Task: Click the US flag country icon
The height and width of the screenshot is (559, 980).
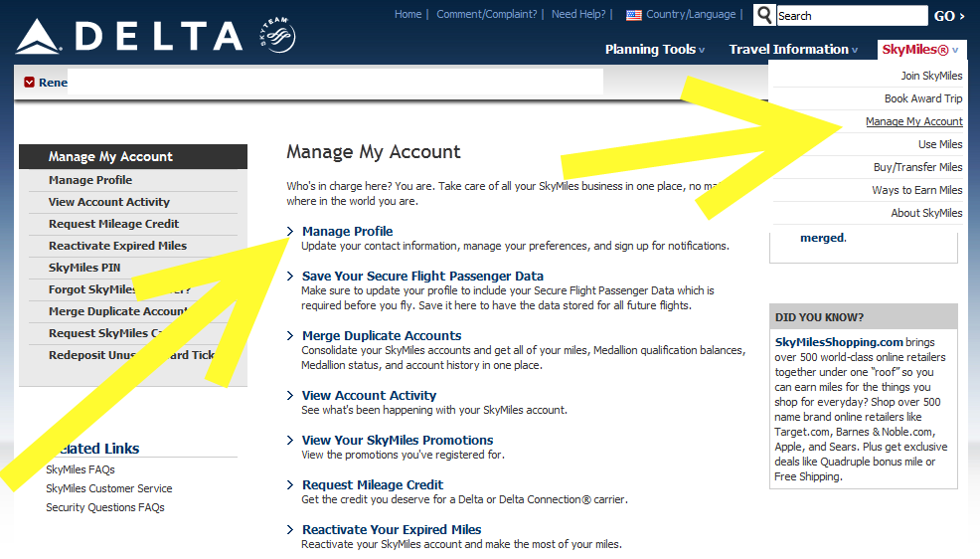Action: 633,15
